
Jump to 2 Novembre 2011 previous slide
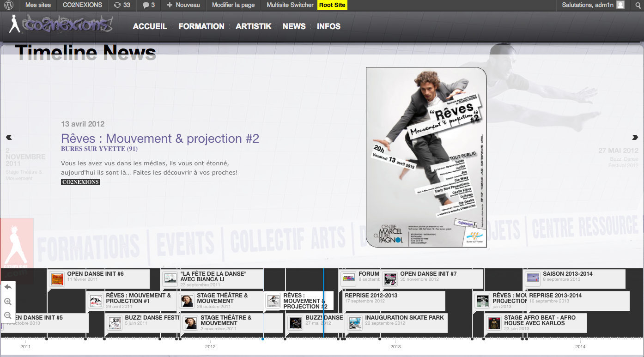tap(25, 164)
